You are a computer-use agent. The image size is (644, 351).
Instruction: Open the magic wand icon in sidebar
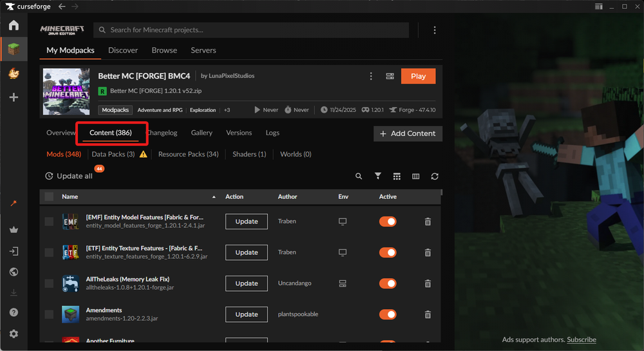point(14,204)
